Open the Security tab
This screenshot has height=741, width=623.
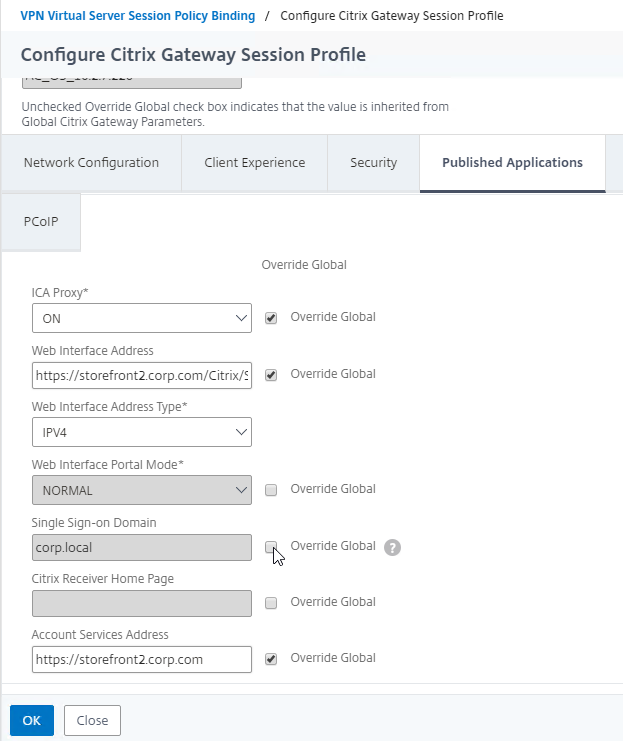click(x=373, y=163)
